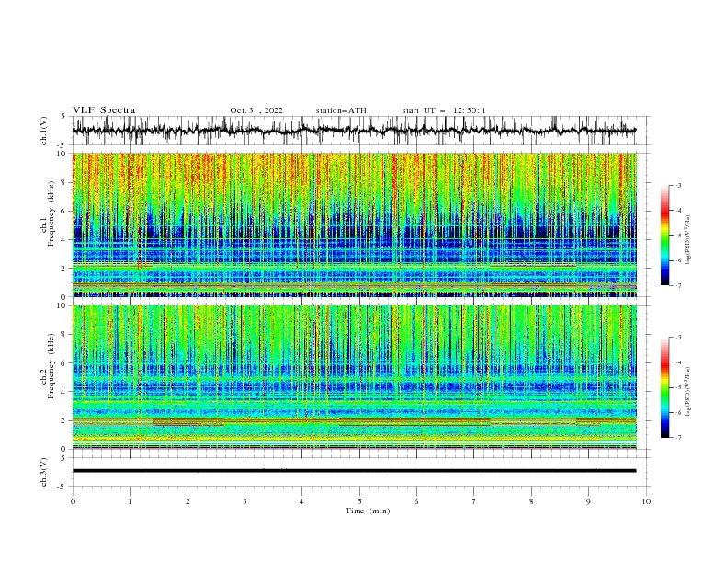
Task: Click the "3" tick on the time axis
Action: 245,501
